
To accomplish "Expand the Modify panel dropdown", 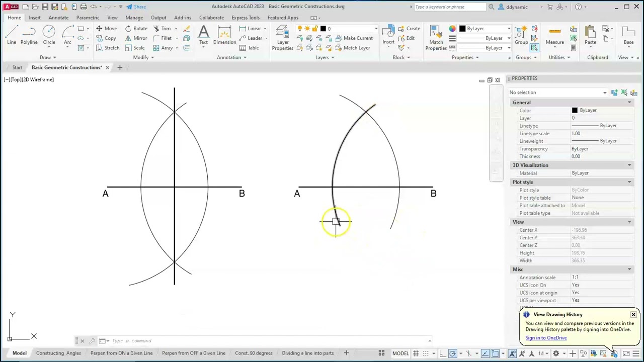I will 143,57.
